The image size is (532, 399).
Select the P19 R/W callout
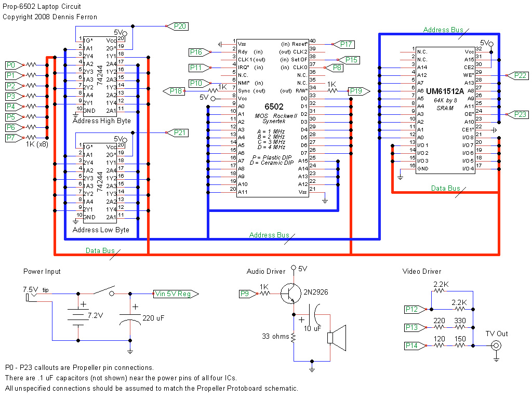pyautogui.click(x=359, y=91)
